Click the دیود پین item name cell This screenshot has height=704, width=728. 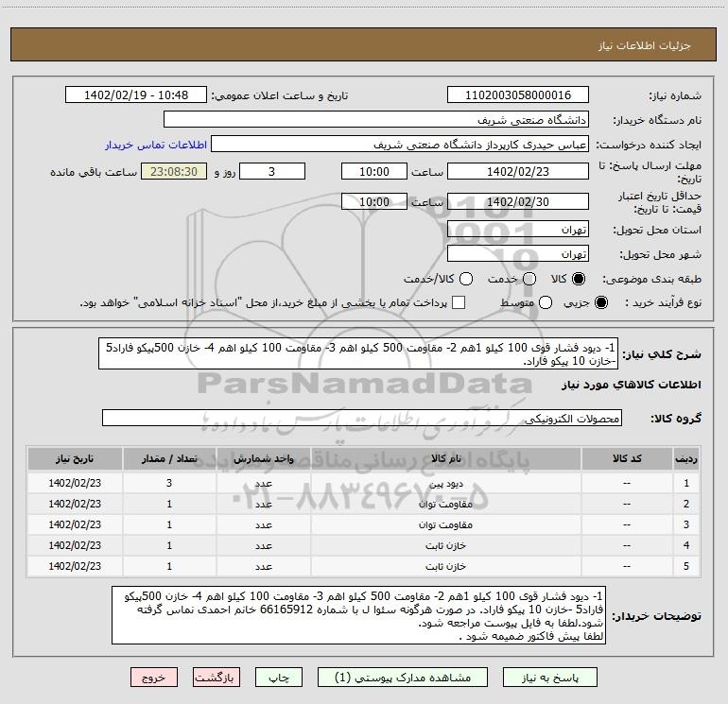coord(445,484)
